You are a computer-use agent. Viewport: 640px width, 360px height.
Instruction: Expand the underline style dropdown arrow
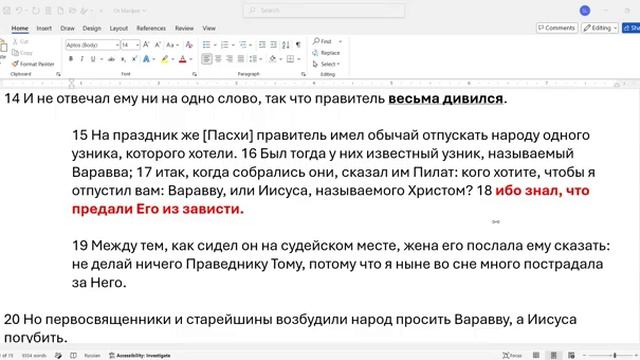[101, 59]
